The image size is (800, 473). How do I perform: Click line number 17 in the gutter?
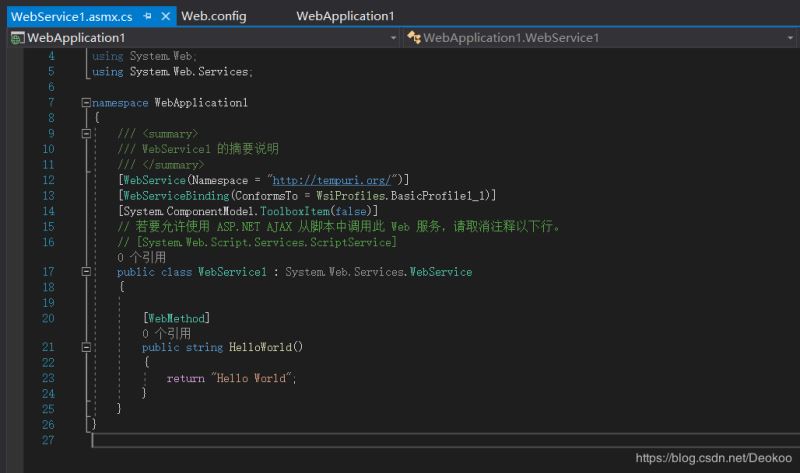coord(48,271)
